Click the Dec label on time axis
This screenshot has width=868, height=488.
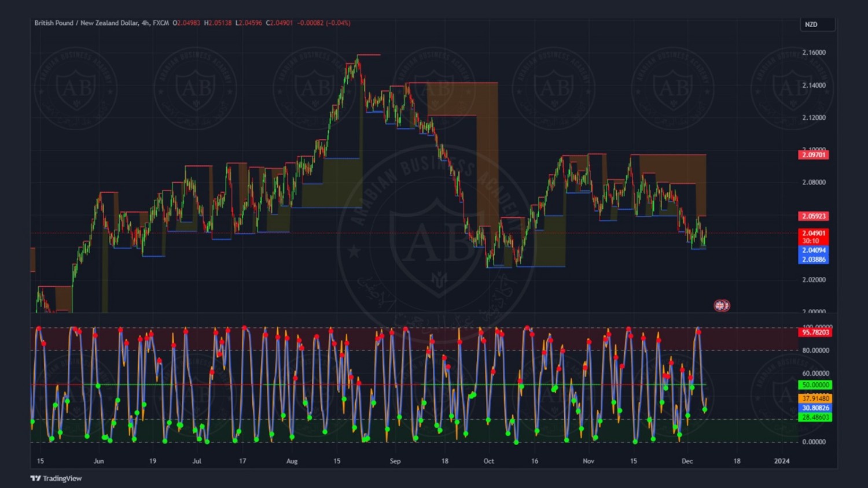(687, 461)
